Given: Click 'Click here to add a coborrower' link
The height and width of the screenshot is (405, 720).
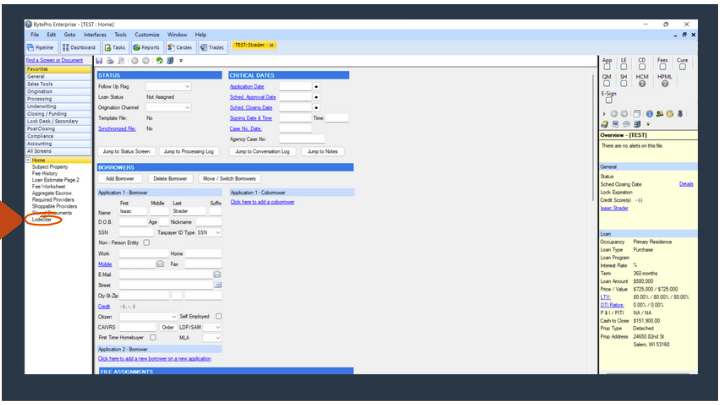Looking at the screenshot, I should [x=262, y=202].
